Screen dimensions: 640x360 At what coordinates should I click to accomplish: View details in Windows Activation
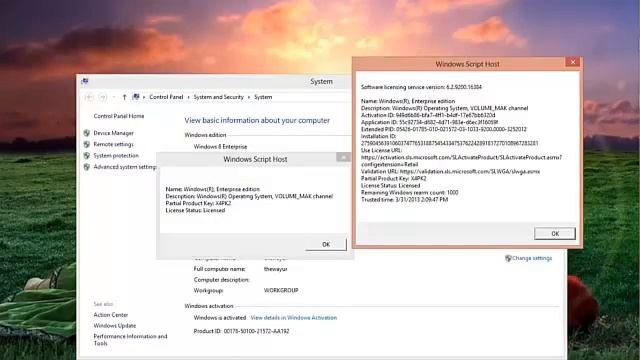tap(293, 318)
